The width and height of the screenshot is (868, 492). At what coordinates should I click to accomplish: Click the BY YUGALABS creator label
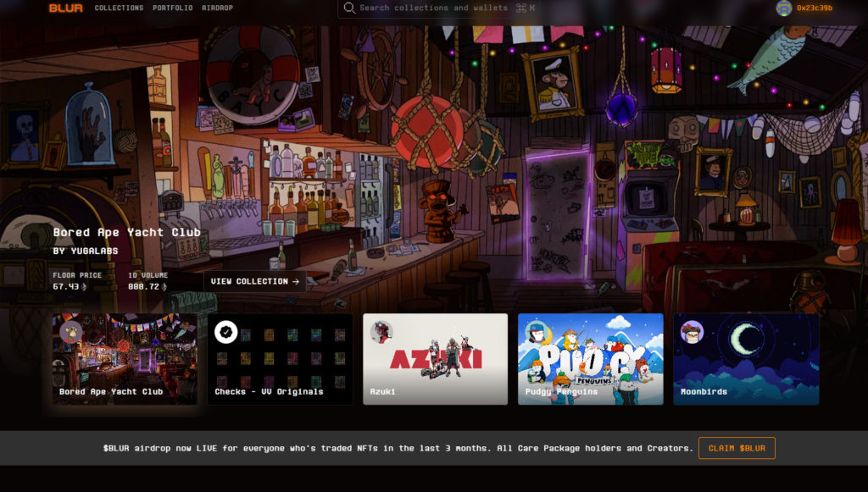[x=86, y=251]
